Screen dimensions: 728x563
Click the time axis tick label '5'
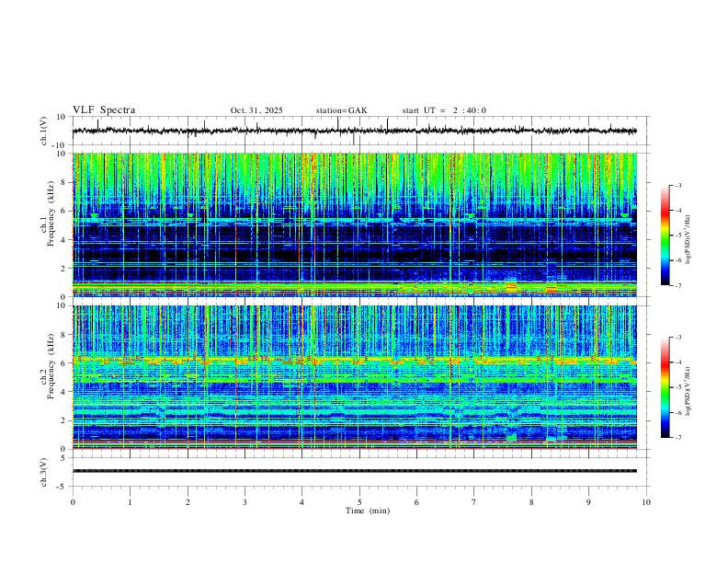(359, 502)
